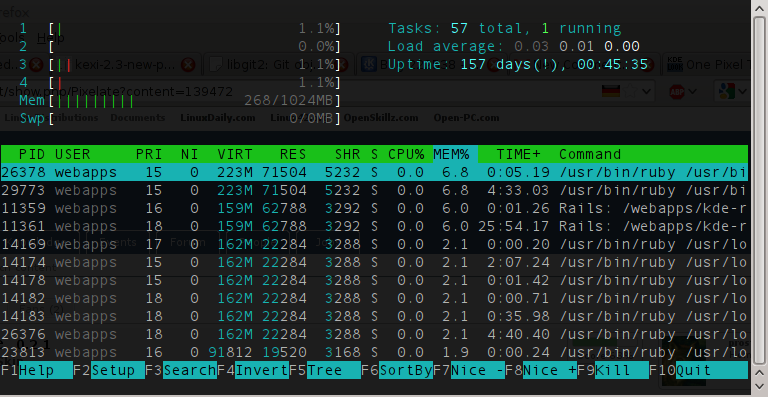
Task: Select process row with PID 14178
Action: point(375,280)
